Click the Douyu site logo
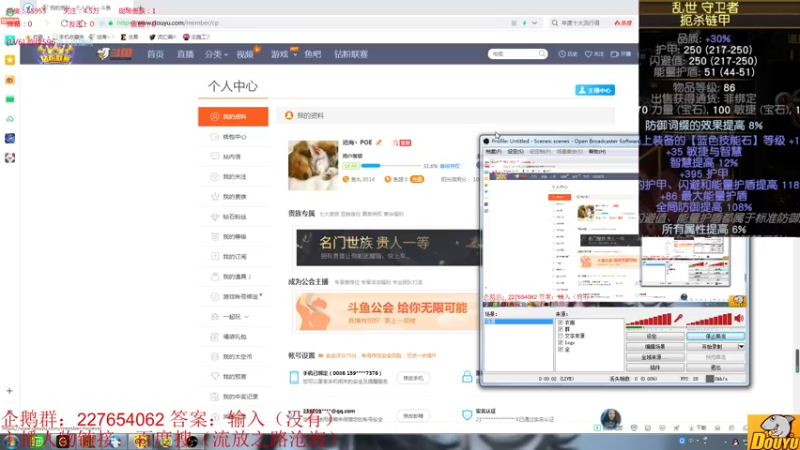The image size is (800, 450). (x=115, y=54)
